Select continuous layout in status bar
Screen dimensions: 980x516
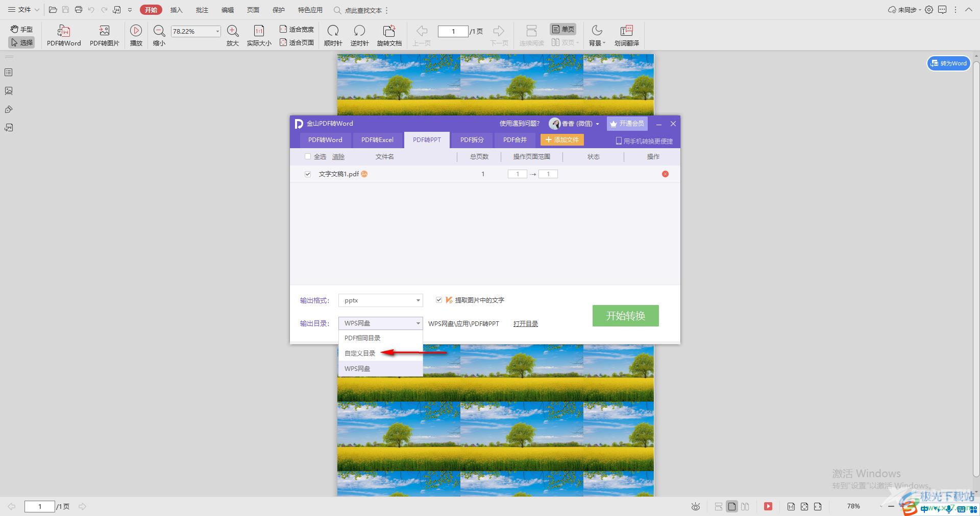point(718,506)
